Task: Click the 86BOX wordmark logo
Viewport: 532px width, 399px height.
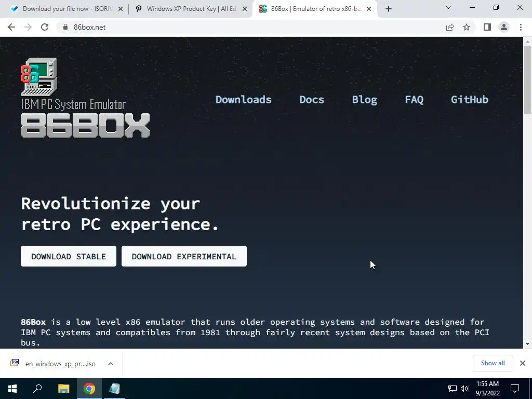Action: pos(85,126)
